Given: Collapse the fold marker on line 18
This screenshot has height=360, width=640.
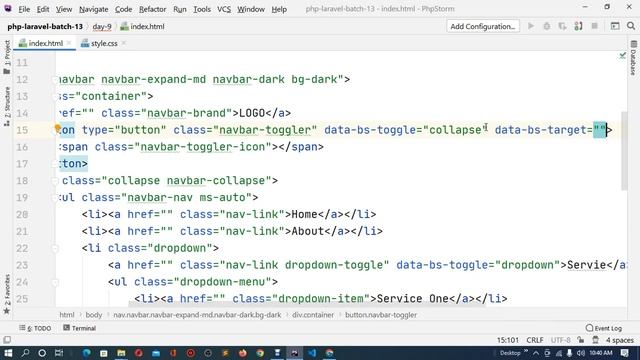Looking at the screenshot, I should tap(55, 181).
